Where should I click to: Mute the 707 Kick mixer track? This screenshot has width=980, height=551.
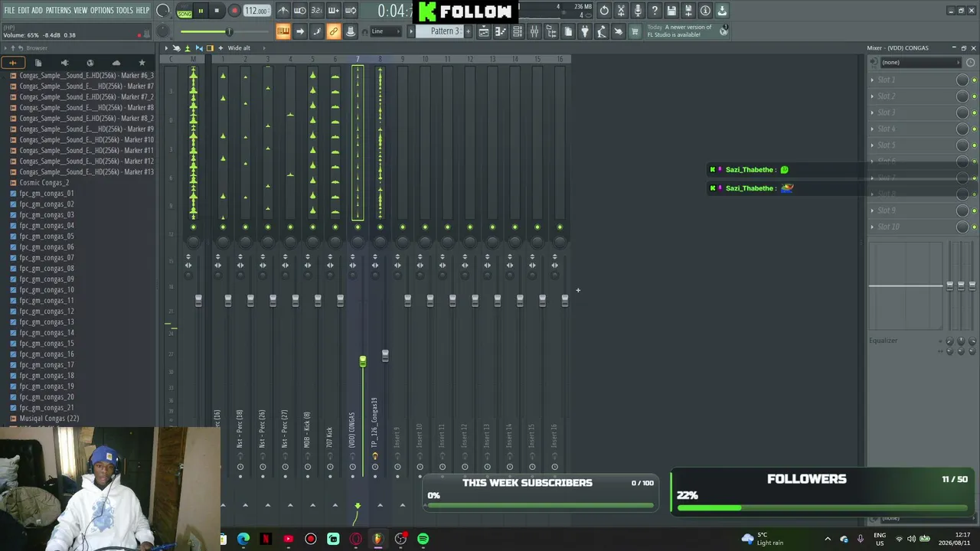(335, 227)
